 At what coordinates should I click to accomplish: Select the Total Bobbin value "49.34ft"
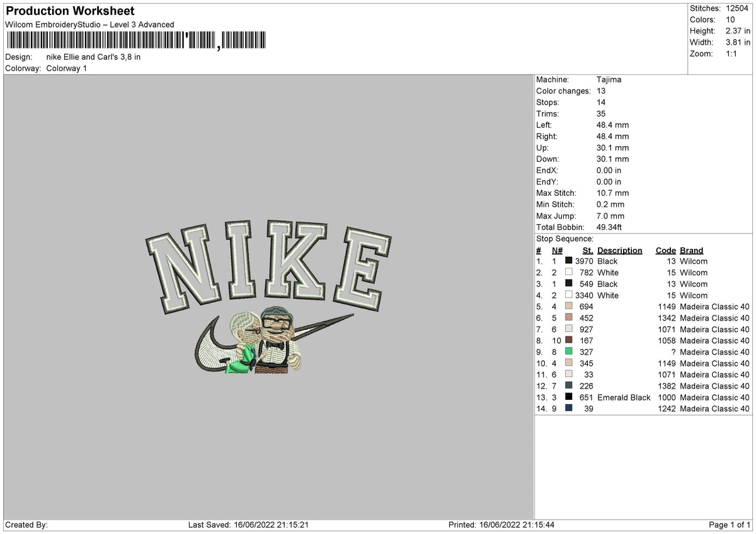609,227
